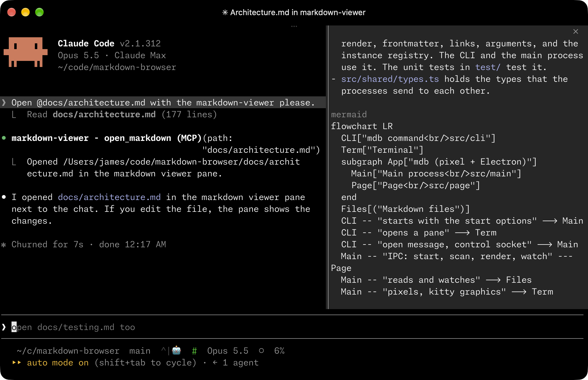Click the macOS green zoom window button
Image resolution: width=588 pixels, height=380 pixels.
click(x=39, y=12)
